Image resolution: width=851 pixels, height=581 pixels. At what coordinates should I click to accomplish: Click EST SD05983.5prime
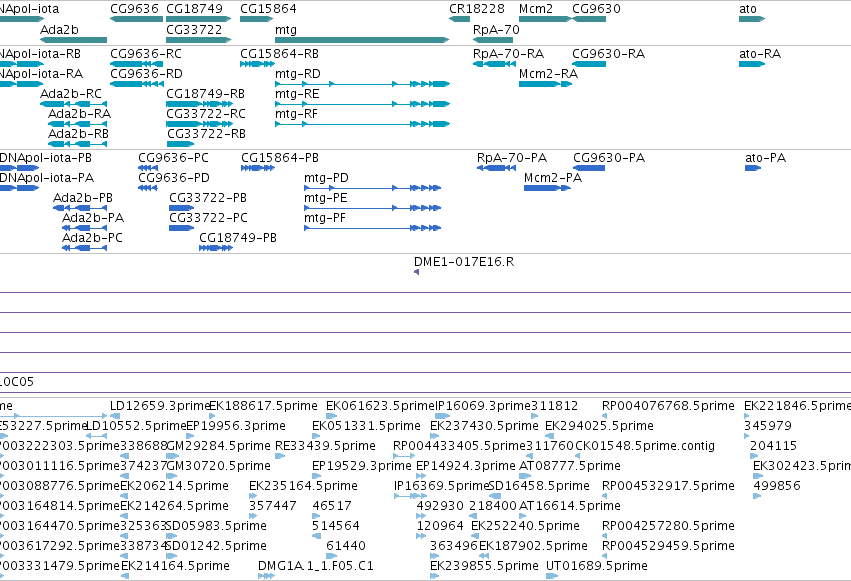pos(171,536)
